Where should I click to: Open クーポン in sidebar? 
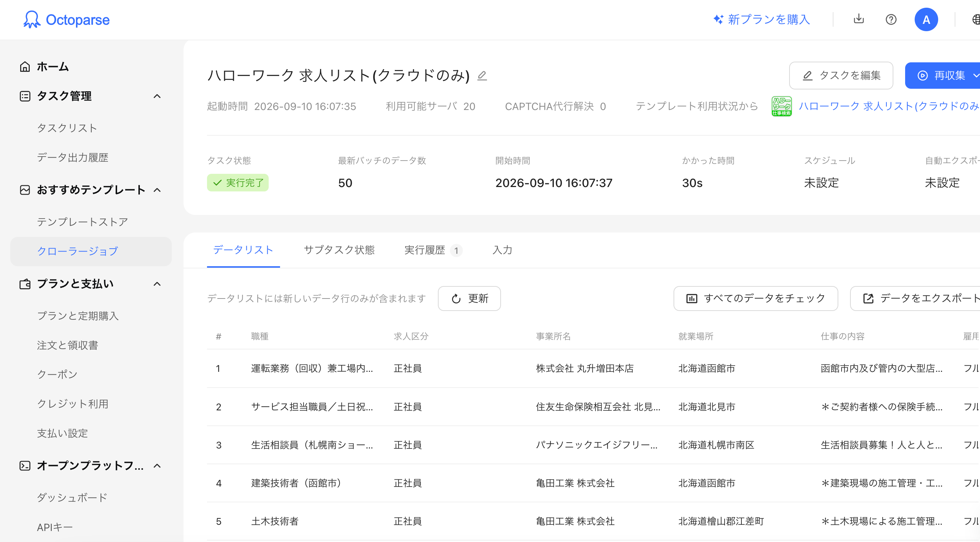(x=57, y=374)
